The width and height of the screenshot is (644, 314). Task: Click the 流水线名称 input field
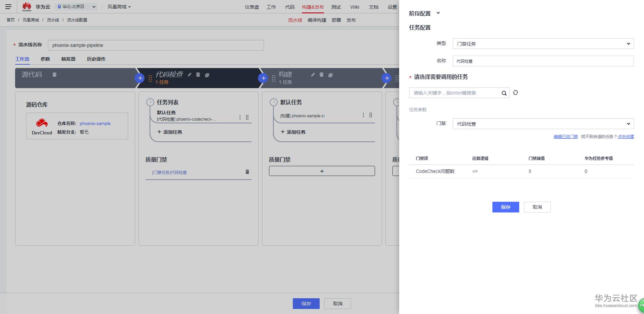pyautogui.click(x=156, y=45)
